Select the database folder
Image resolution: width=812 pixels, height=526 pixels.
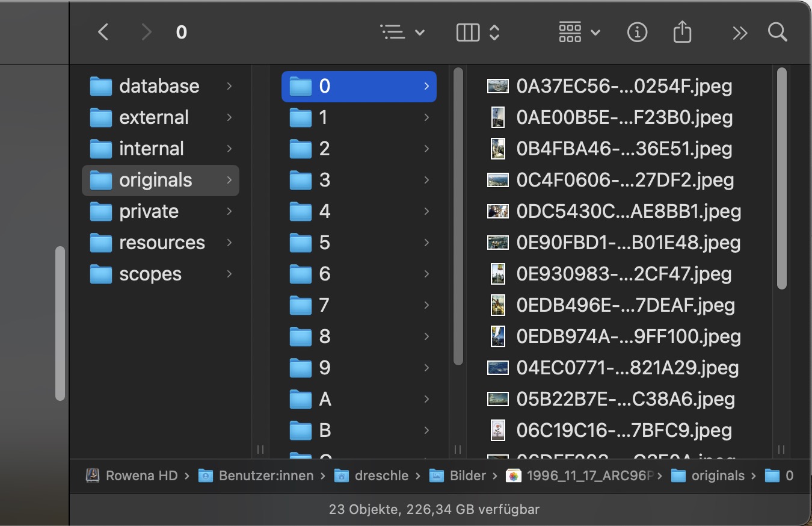pos(159,86)
